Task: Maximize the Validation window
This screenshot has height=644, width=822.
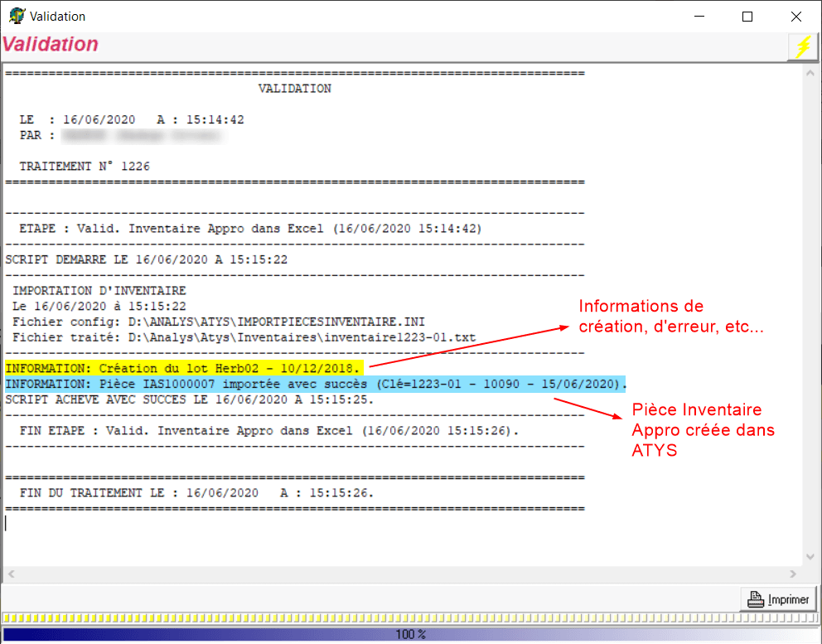Action: coord(747,17)
